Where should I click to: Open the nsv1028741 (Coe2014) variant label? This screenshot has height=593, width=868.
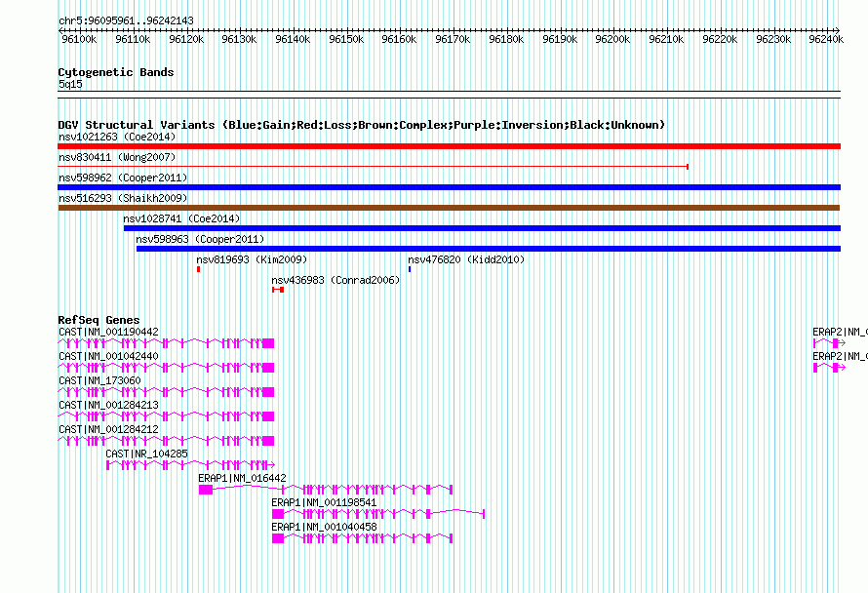181,218
